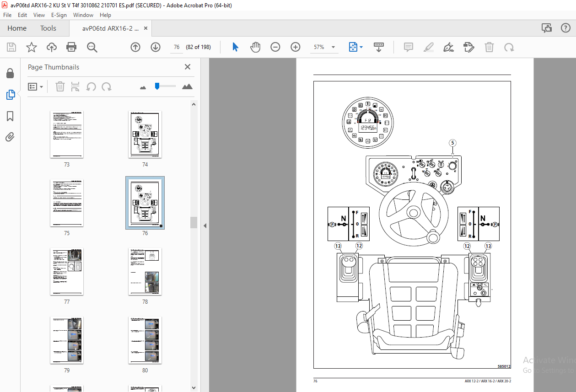This screenshot has height=392, width=576.
Task: Open the Window menu
Action: pyautogui.click(x=83, y=15)
